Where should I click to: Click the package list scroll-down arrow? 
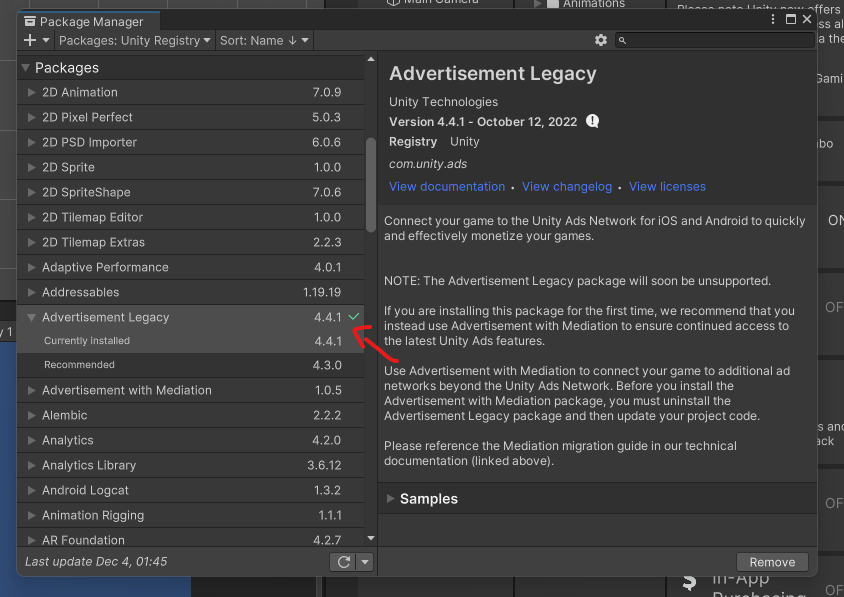click(x=371, y=538)
